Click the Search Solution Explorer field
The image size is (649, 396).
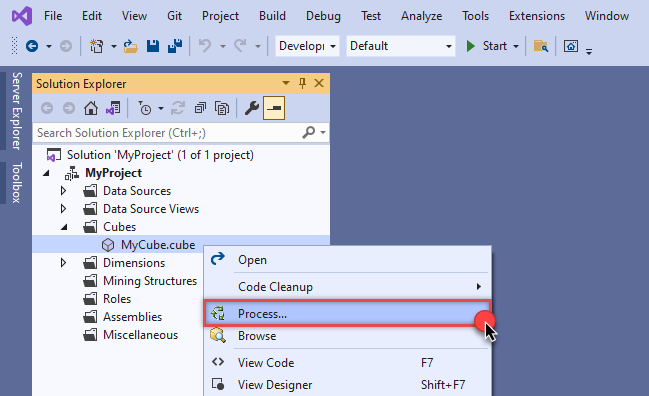(x=167, y=133)
